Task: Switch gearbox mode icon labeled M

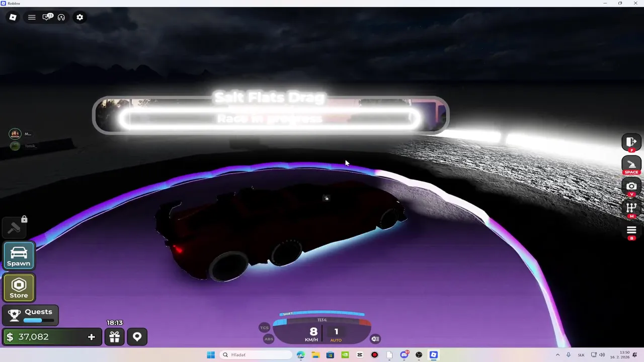Action: click(x=631, y=209)
